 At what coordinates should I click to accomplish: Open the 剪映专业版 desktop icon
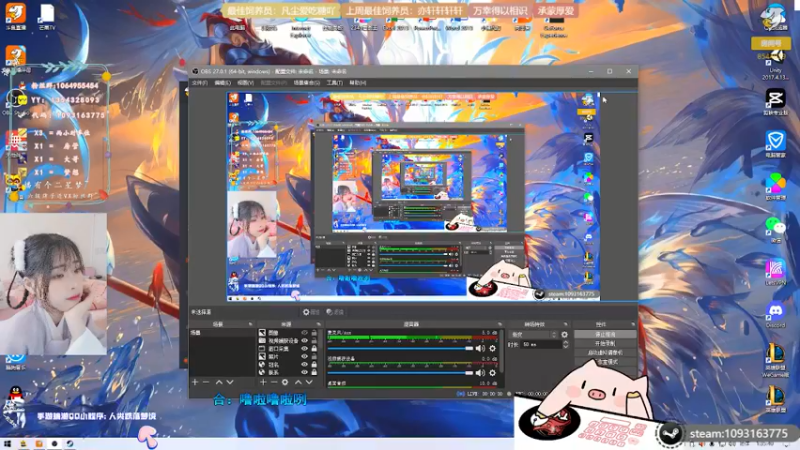pyautogui.click(x=776, y=101)
